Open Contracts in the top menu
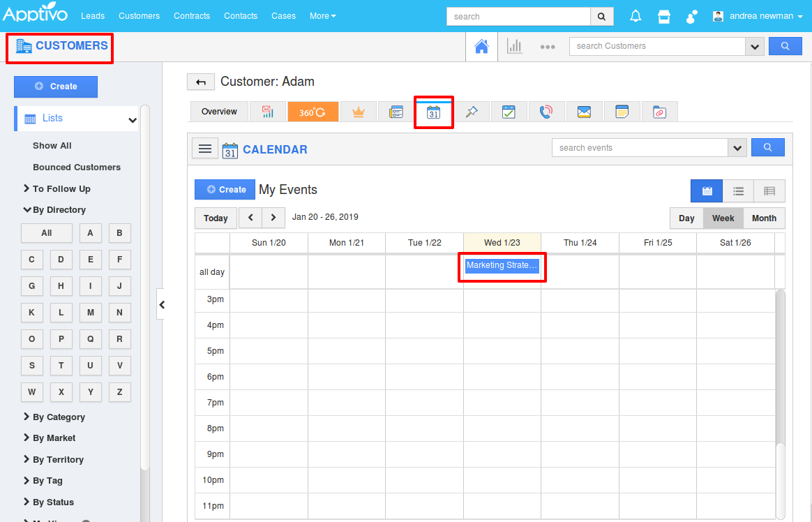The height and width of the screenshot is (522, 812). (192, 16)
